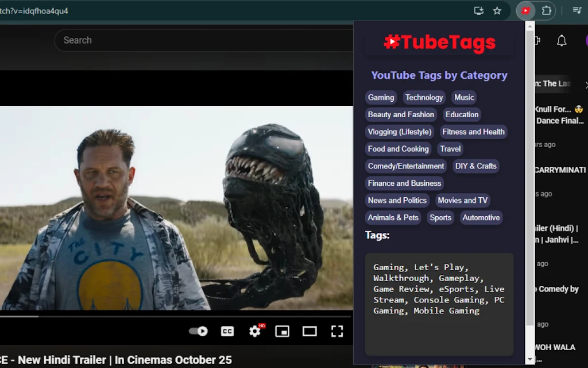Click the 'YouTube Tags by Category' heading
This screenshot has height=368, width=588.
click(439, 75)
